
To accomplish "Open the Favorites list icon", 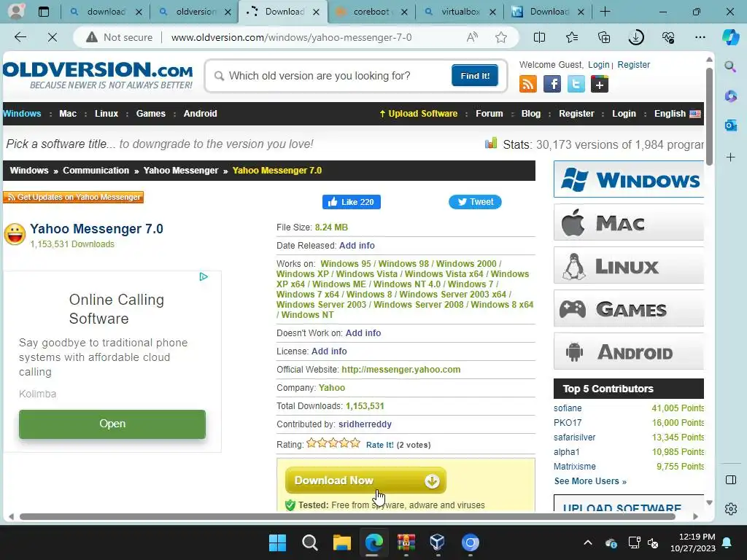I will (572, 37).
